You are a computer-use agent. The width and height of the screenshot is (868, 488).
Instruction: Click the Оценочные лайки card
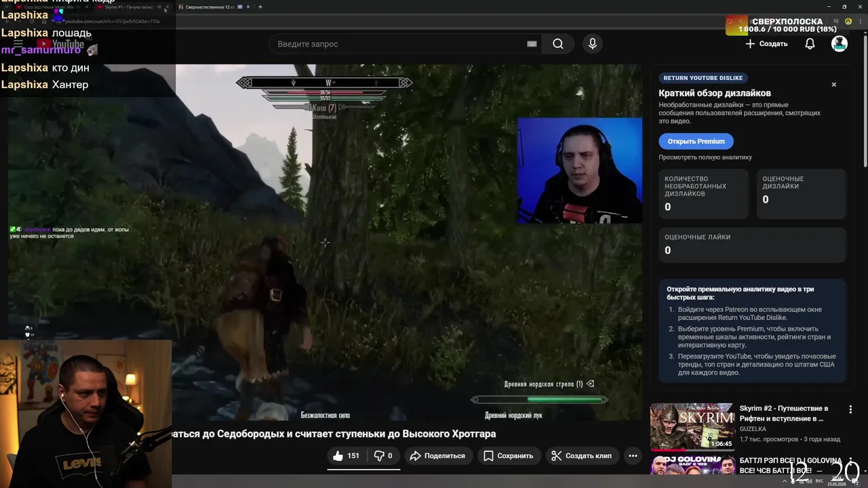tap(753, 245)
